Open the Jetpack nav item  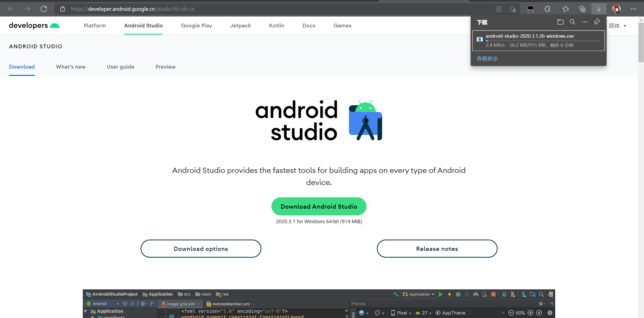[240, 26]
